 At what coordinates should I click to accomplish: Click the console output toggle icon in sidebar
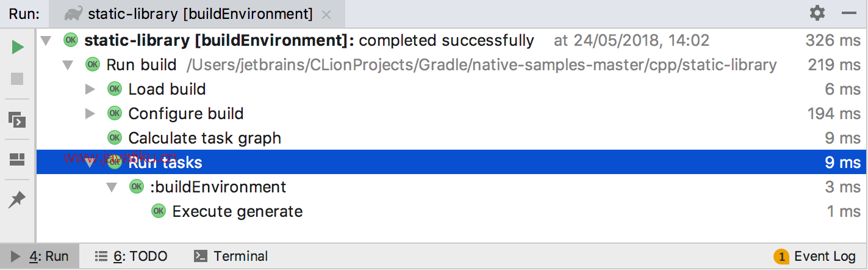click(18, 119)
